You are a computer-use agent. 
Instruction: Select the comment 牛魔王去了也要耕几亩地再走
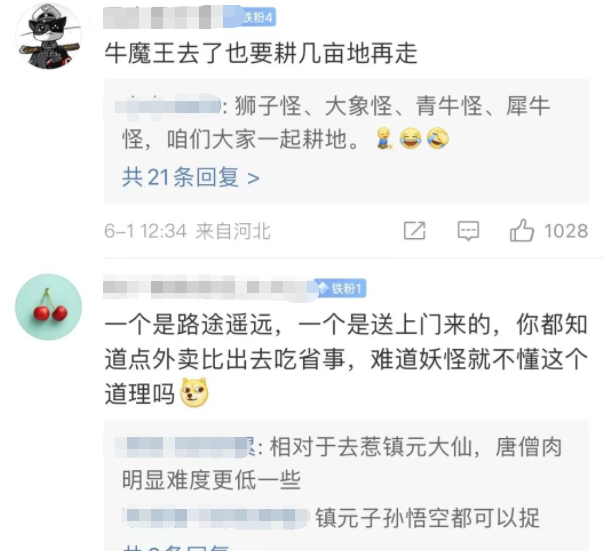coord(261,53)
